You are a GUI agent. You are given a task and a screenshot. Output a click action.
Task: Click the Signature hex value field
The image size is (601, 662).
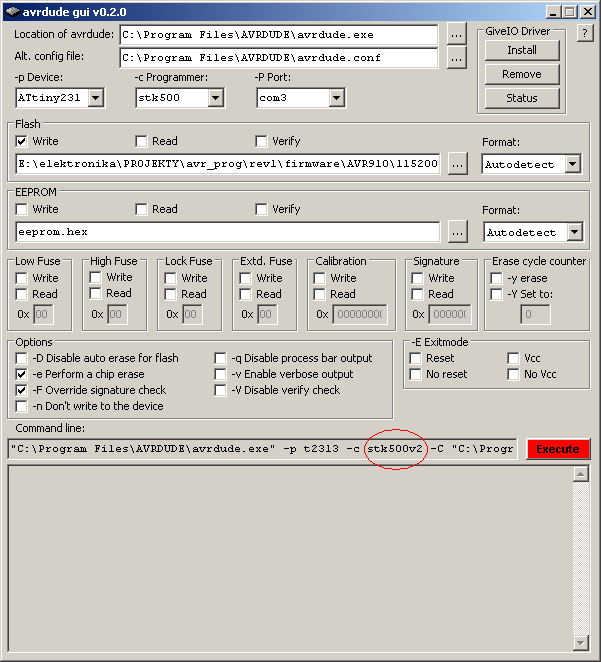[x=450, y=315]
